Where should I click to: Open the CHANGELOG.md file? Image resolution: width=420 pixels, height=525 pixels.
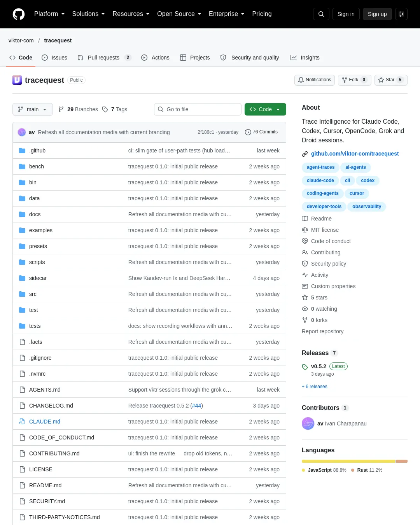click(x=51, y=406)
